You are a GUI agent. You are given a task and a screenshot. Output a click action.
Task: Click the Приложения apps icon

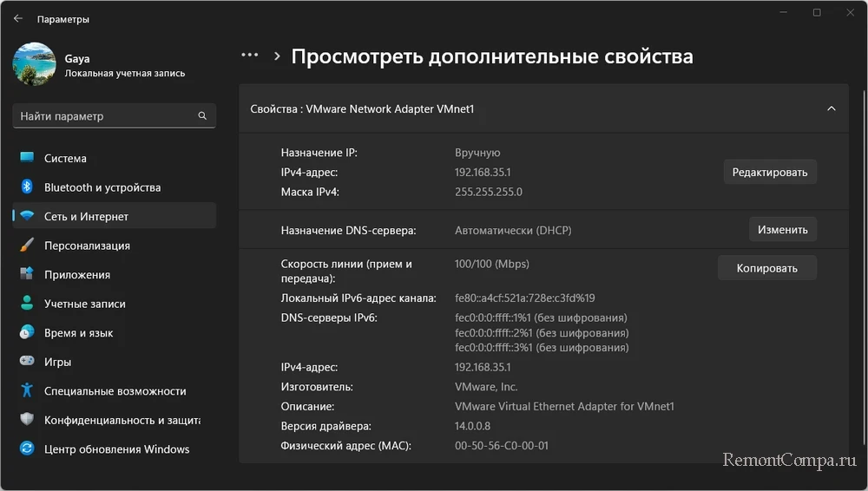[27, 274]
